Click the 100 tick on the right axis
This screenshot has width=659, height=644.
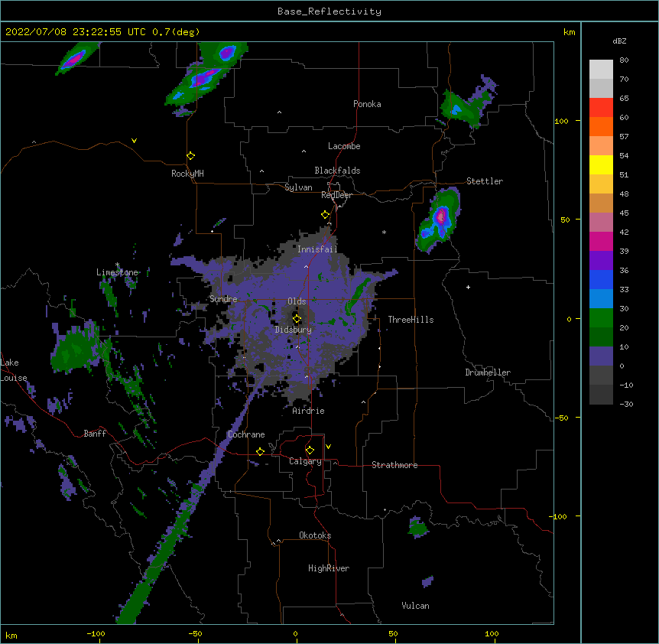[x=561, y=121]
